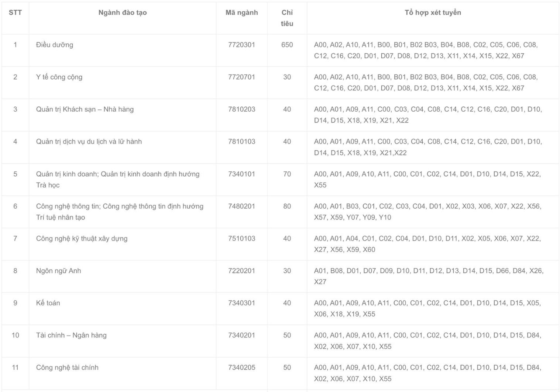Click major code 7810103
This screenshot has height=392, width=560.
point(241,142)
